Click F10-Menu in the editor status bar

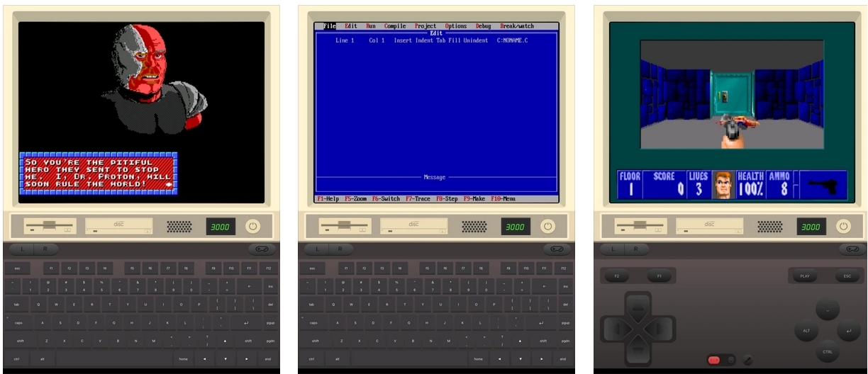pyautogui.click(x=503, y=199)
